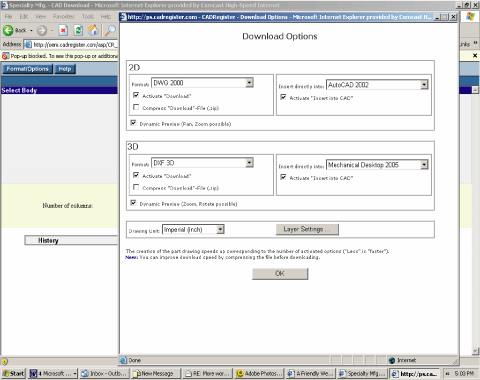Toggle 2D Activate "Download" checkbox

click(136, 95)
